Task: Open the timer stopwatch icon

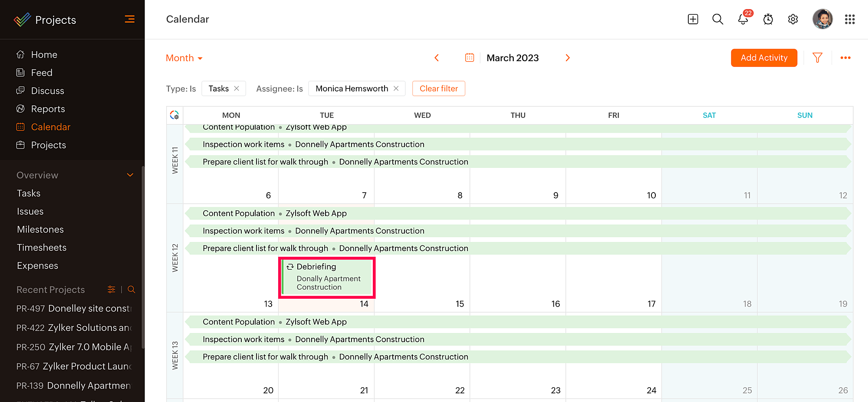Action: tap(768, 19)
